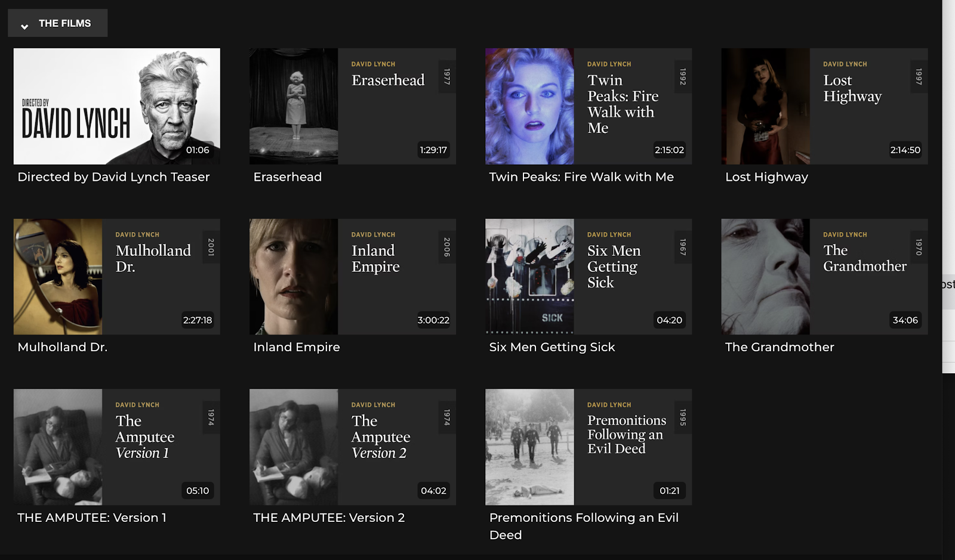Click Lost Highway caption link
This screenshot has height=560, width=955.
tap(766, 177)
